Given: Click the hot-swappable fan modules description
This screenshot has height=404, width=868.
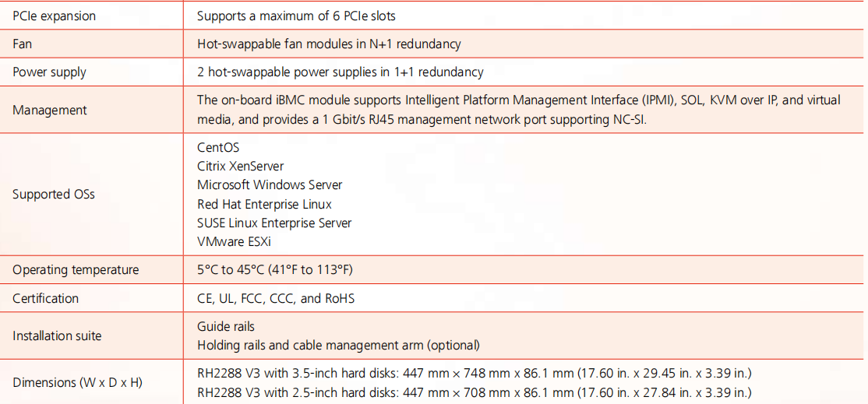Looking at the screenshot, I should [329, 44].
